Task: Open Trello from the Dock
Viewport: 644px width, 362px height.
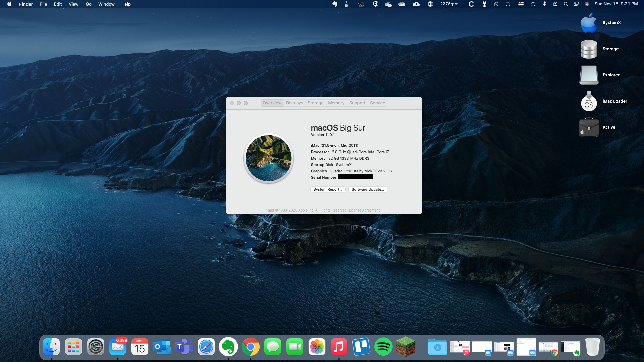Action: (x=361, y=347)
